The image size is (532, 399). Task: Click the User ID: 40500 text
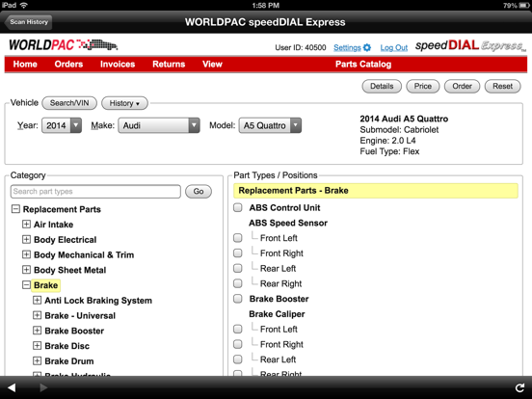301,47
